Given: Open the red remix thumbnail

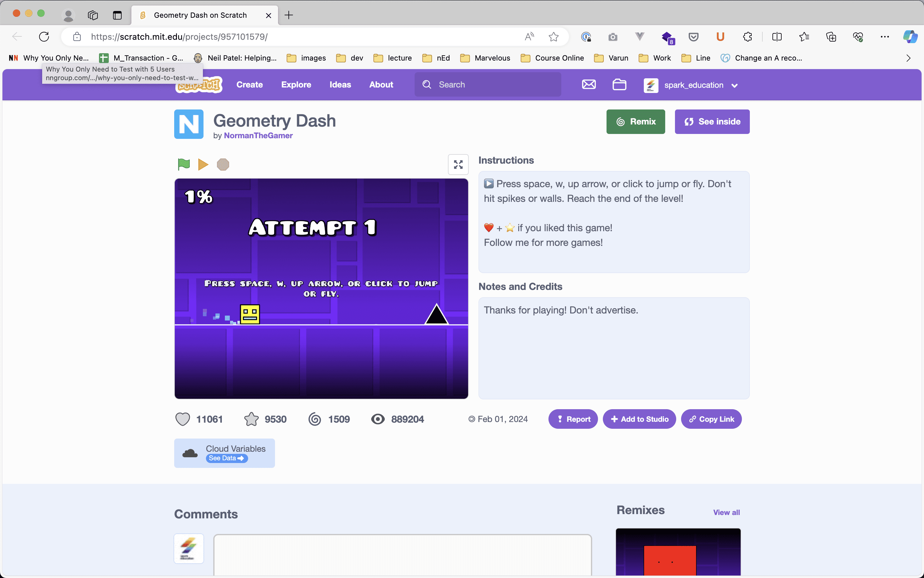Looking at the screenshot, I should [x=678, y=552].
